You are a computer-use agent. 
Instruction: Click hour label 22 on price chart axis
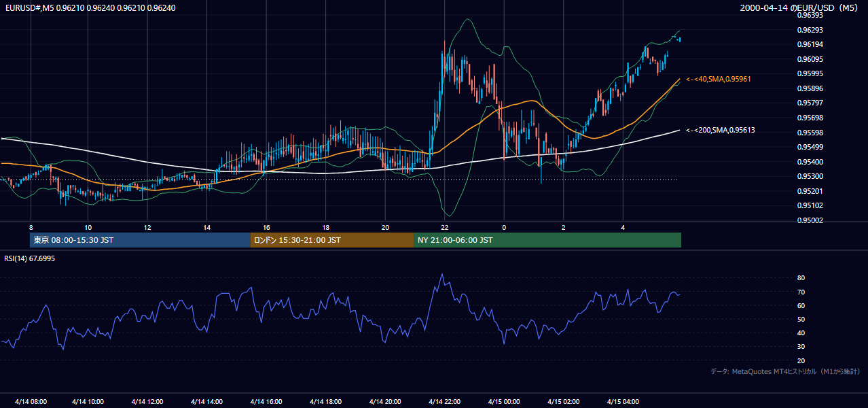tap(445, 227)
